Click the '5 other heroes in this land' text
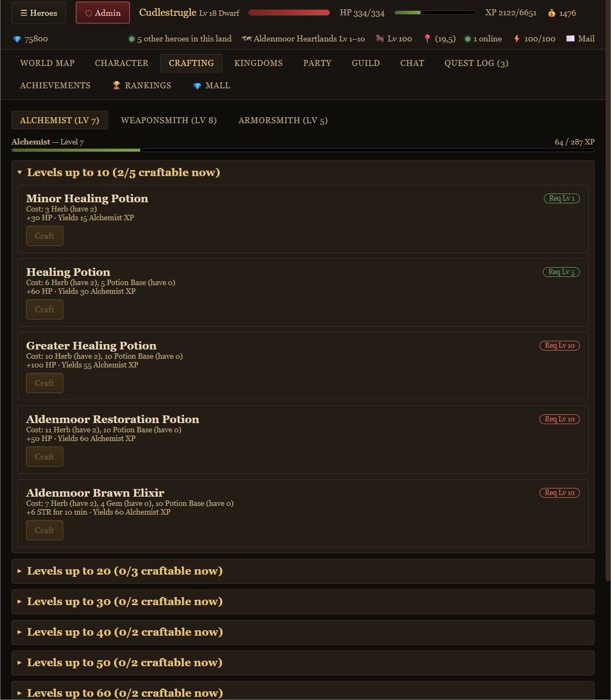 (184, 39)
